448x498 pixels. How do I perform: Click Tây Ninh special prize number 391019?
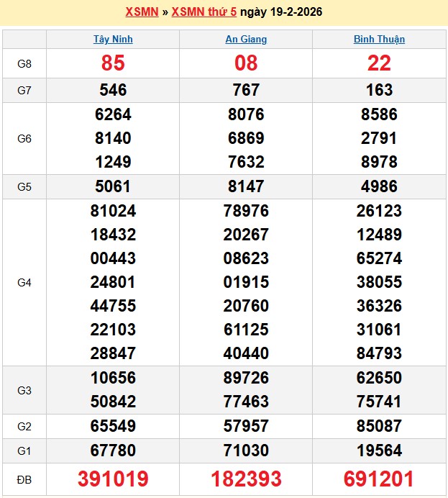pos(113,479)
